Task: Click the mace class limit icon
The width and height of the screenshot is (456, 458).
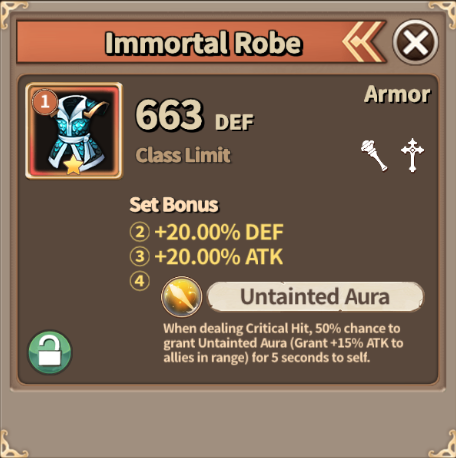Action: click(x=374, y=155)
